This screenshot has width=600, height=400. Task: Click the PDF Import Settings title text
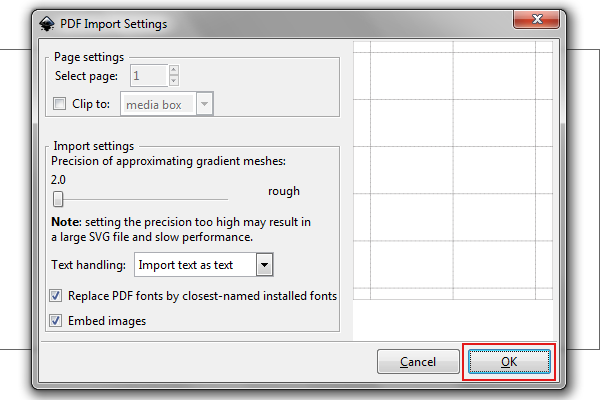[114, 24]
